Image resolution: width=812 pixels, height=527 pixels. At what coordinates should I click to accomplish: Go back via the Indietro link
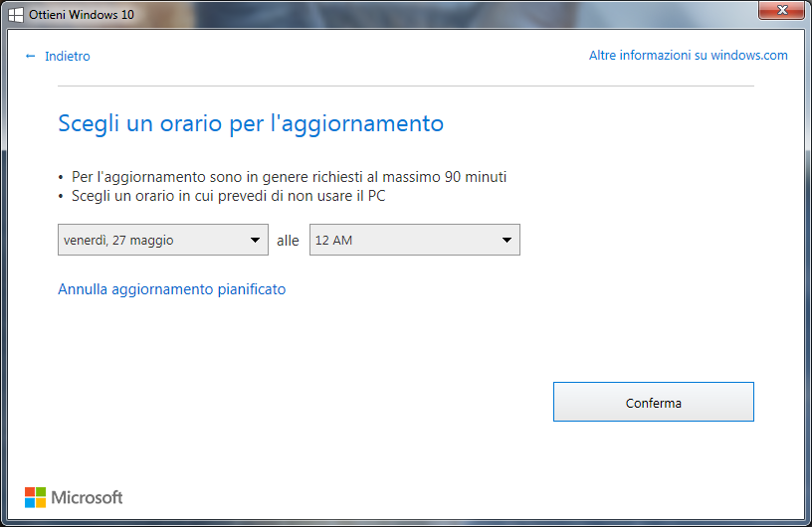coord(68,56)
